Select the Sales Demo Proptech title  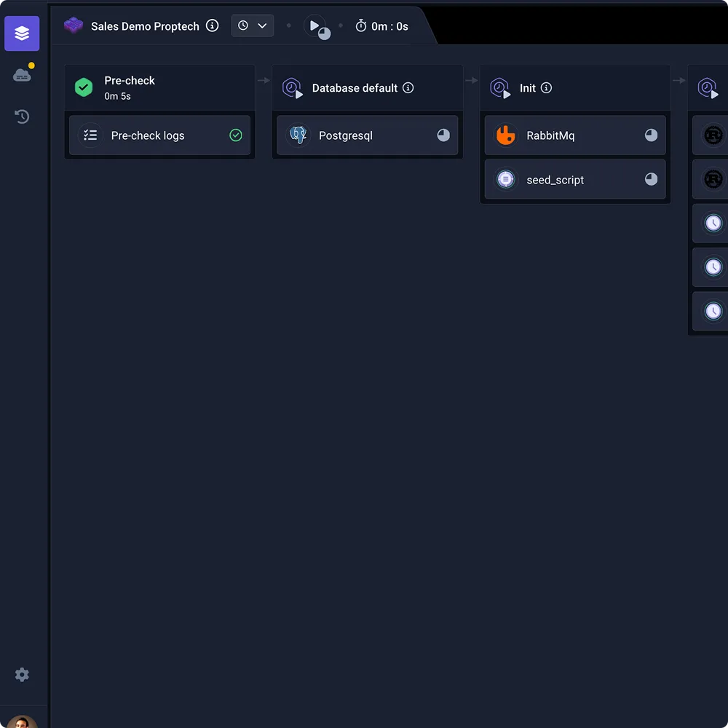(x=145, y=26)
